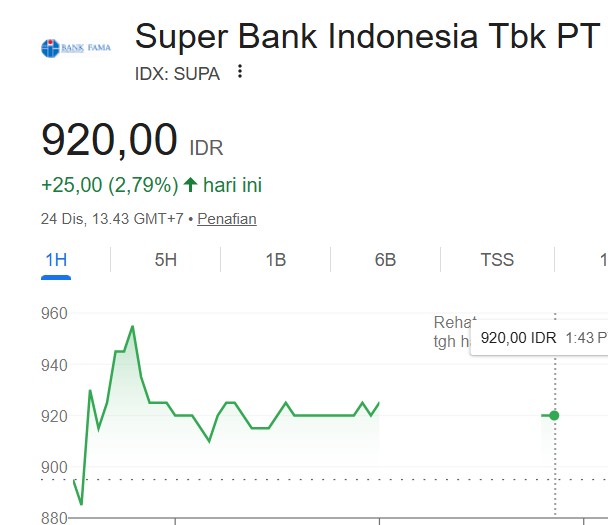Click the large 920,00 price
This screenshot has height=525, width=608.
click(x=109, y=139)
